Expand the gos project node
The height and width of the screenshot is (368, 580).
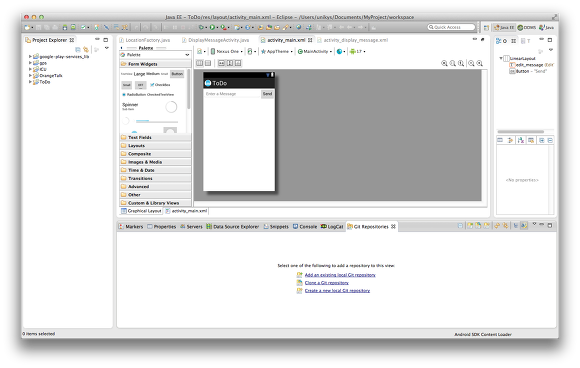pos(30,63)
